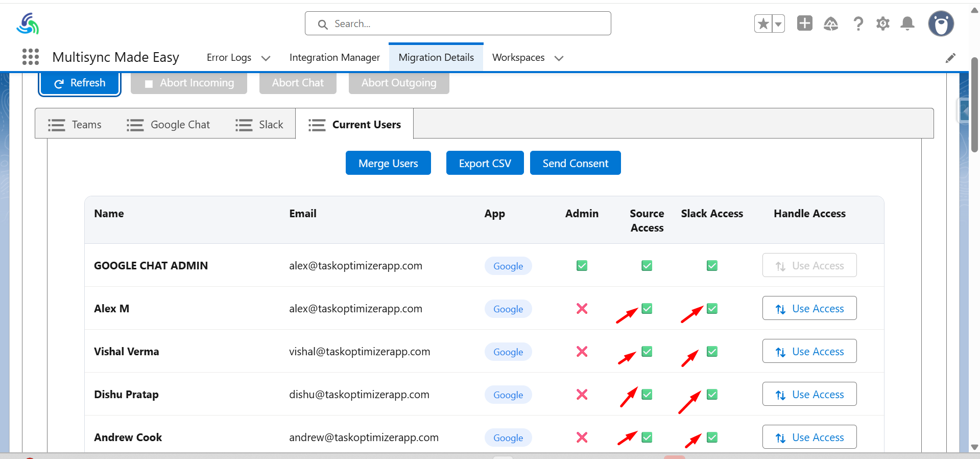This screenshot has height=459, width=980.
Task: Click the Export CSV button
Action: [485, 163]
